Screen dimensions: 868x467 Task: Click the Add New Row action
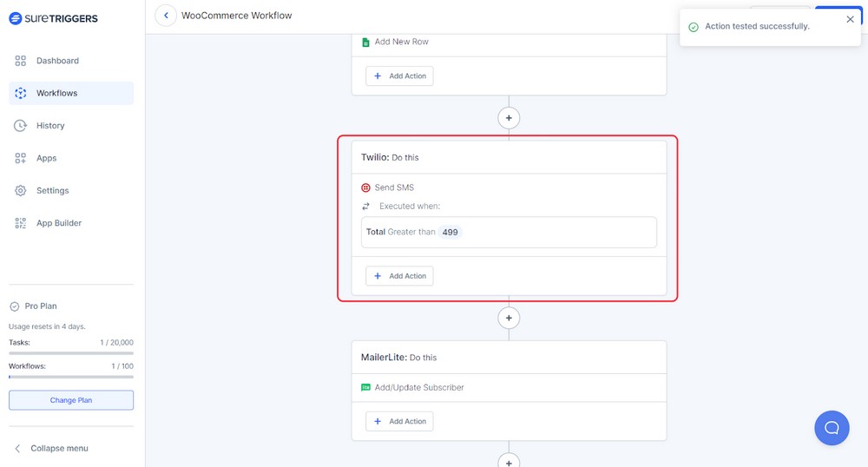point(401,42)
